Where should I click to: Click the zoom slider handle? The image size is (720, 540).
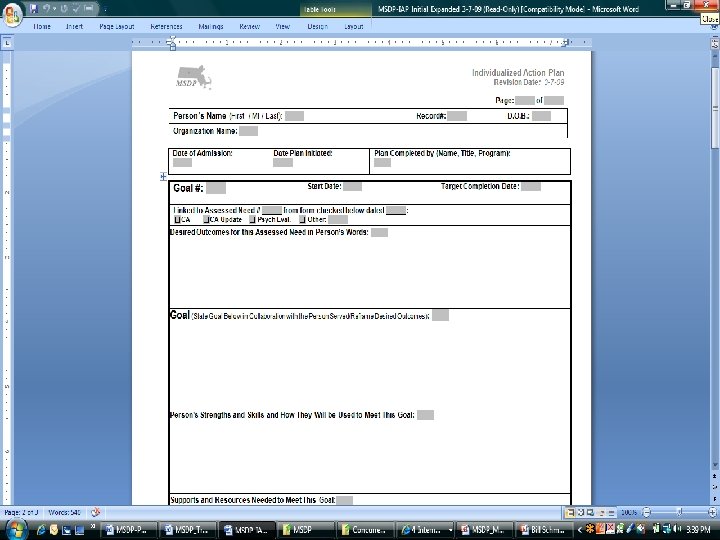click(679, 512)
